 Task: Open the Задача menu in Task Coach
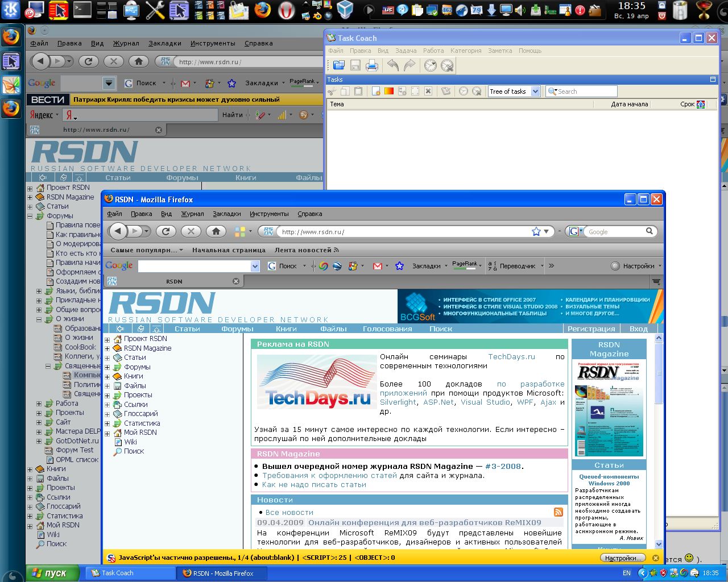[x=406, y=51]
